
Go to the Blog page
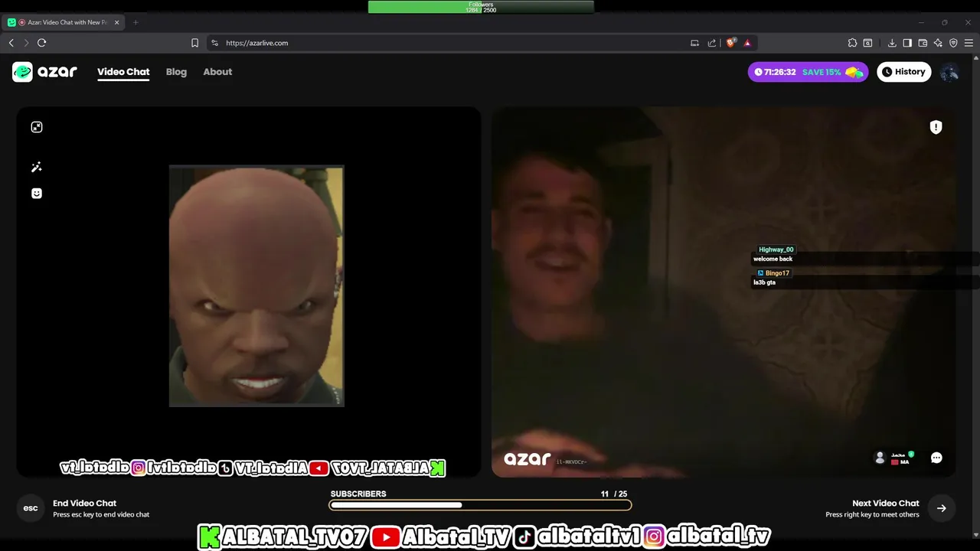click(x=176, y=72)
